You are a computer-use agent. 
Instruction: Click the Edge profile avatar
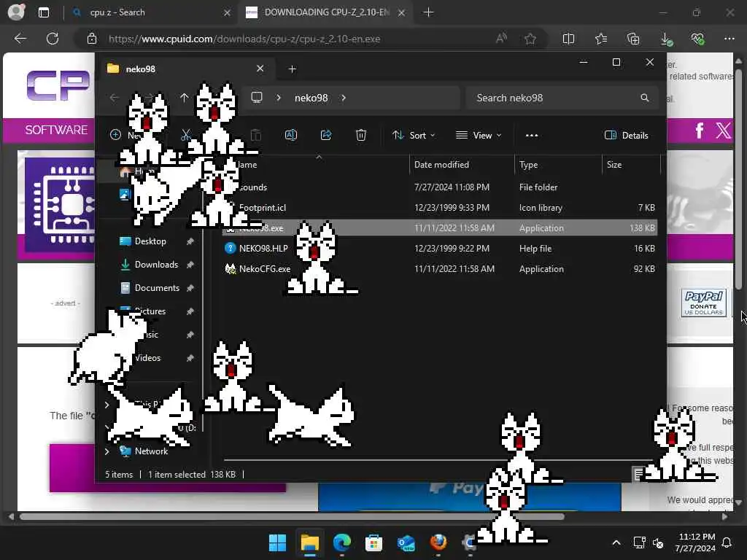tap(16, 12)
